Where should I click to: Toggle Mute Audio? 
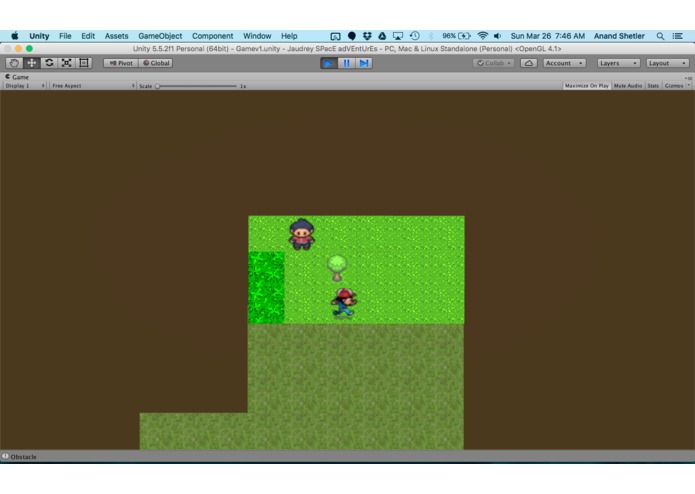pos(628,86)
